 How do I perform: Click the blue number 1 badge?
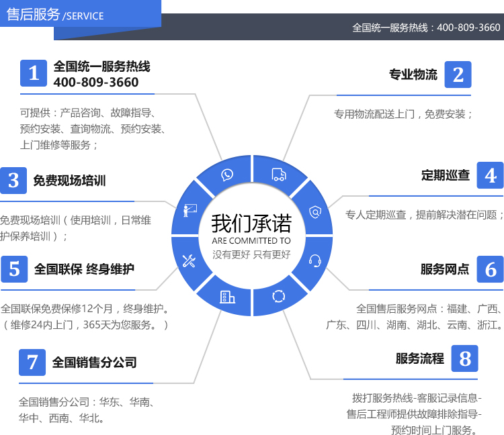34,74
